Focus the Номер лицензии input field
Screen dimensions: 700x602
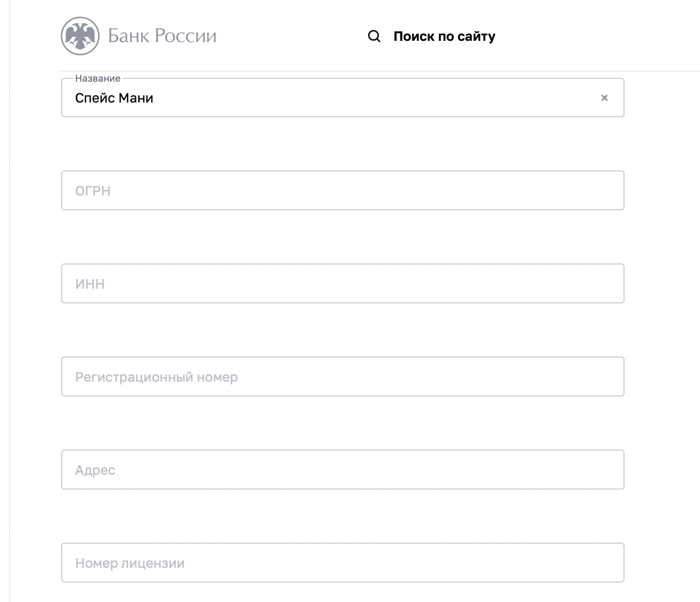343,563
